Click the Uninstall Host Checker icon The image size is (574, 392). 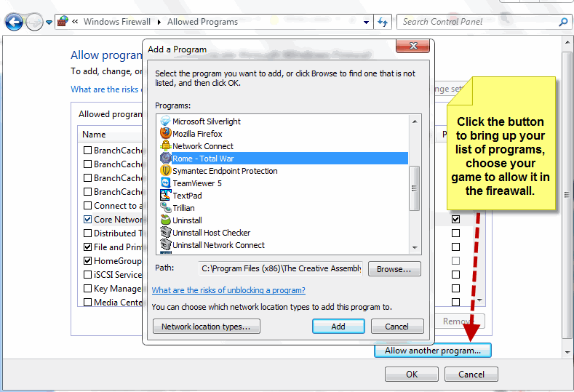(x=165, y=233)
